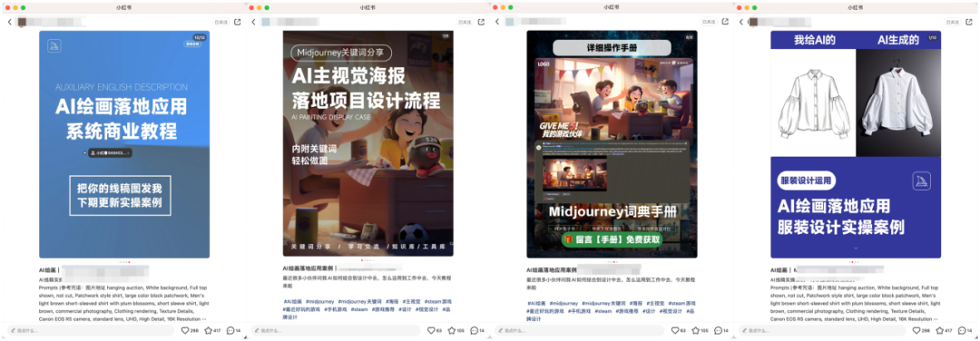Like the 服装设计实操案例 post with heart icon

coord(916,330)
